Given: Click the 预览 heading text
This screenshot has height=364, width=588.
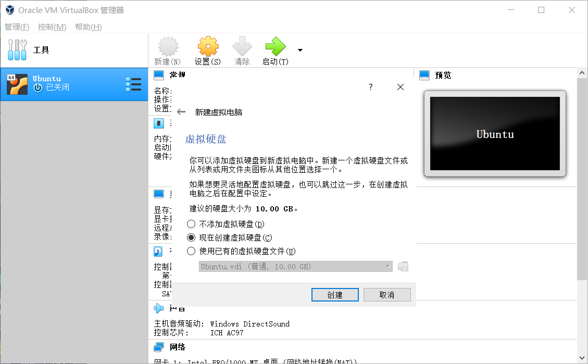Looking at the screenshot, I should [443, 76].
